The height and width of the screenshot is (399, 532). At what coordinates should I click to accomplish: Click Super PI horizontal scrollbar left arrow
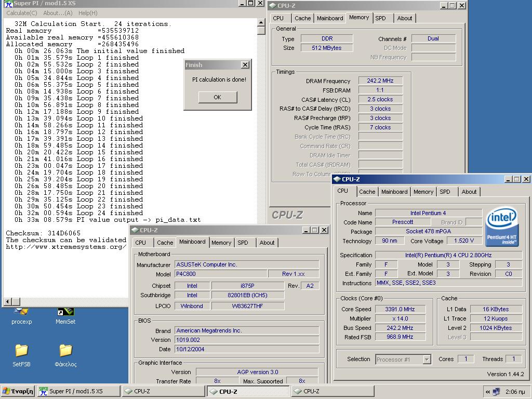pos(7,301)
